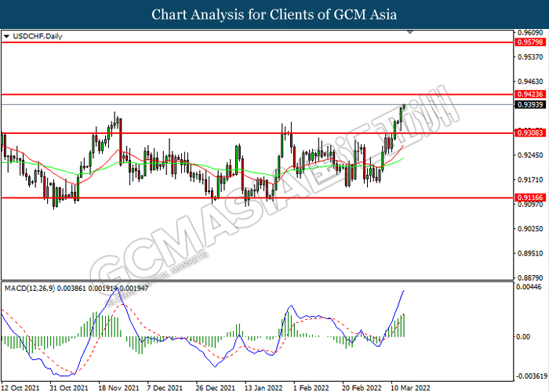Select the 10 Mar 2022 date label
This screenshot has height=392, width=549.
click(x=410, y=388)
